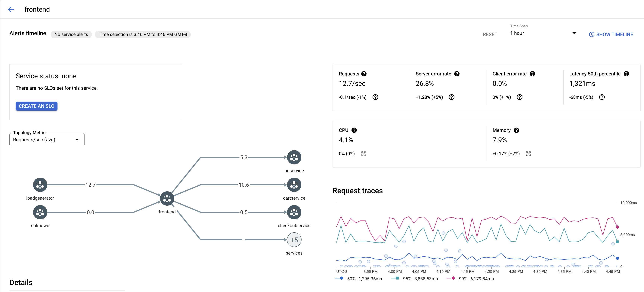Click the unknown service node icon

pyautogui.click(x=40, y=213)
